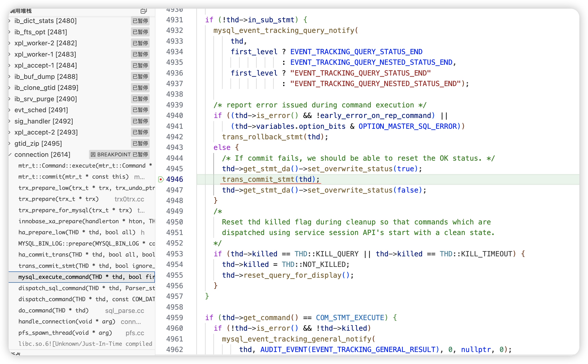The width and height of the screenshot is (588, 364).
Task: Select the trx_prepare(trx_t * trx) frame
Action: click(59, 199)
